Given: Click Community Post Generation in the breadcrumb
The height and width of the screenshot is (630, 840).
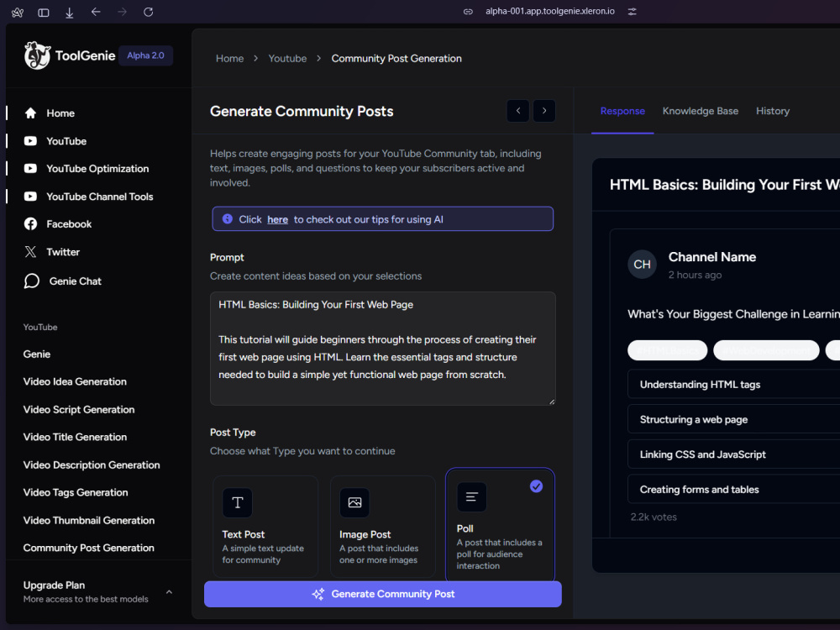Looking at the screenshot, I should tap(396, 59).
